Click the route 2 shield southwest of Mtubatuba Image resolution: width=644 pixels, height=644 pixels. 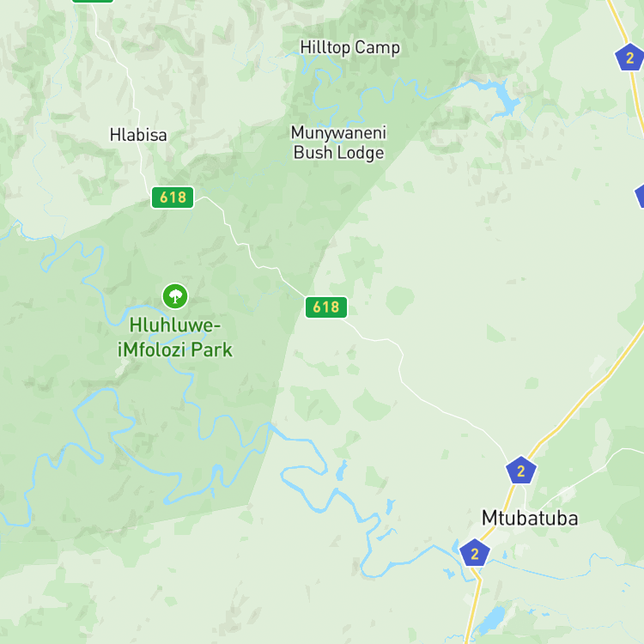474,553
